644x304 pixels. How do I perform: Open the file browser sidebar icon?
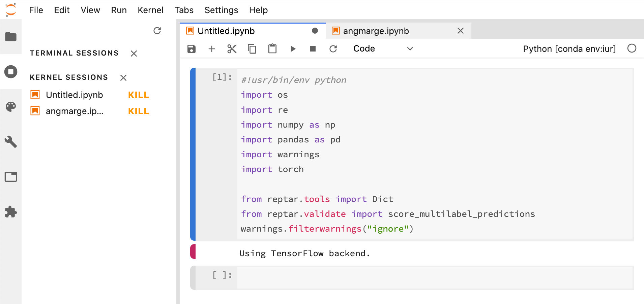click(11, 37)
